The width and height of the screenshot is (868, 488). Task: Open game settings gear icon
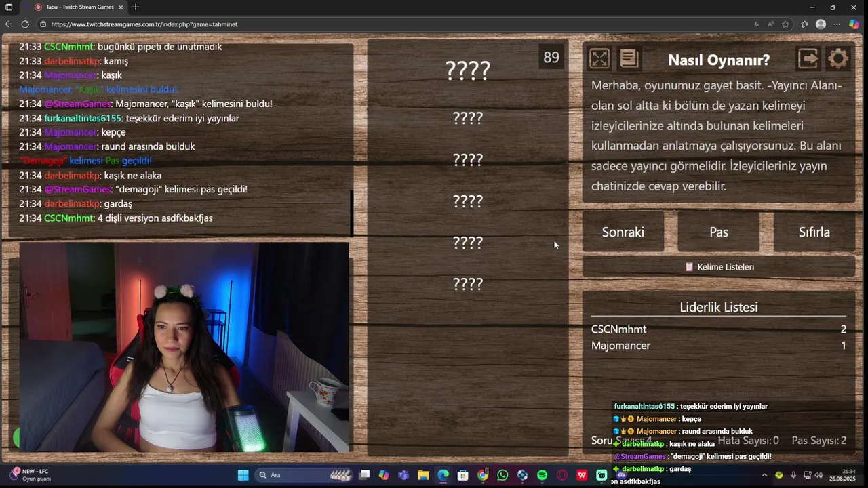[838, 59]
